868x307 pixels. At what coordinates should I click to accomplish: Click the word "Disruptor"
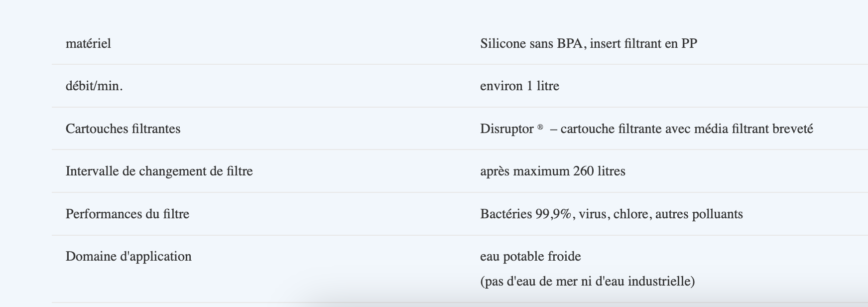506,129
